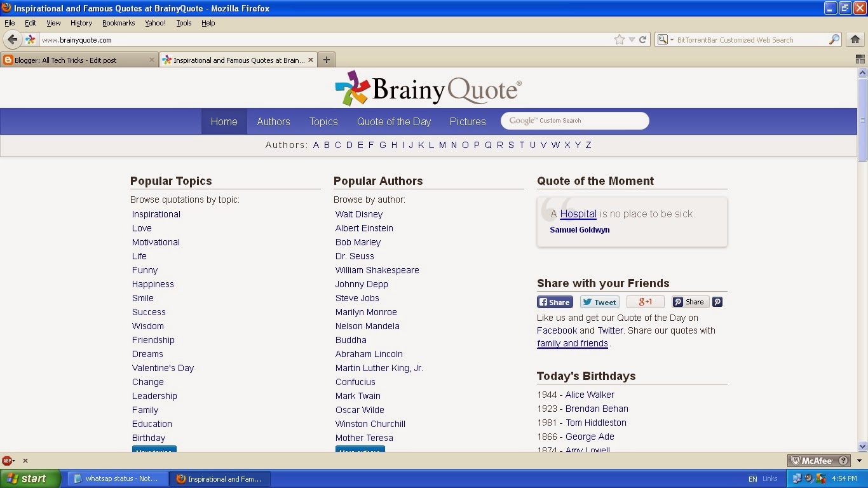Open the bookmark history dropdown arrow in the address bar
This screenshot has height=488, width=868.
point(632,39)
